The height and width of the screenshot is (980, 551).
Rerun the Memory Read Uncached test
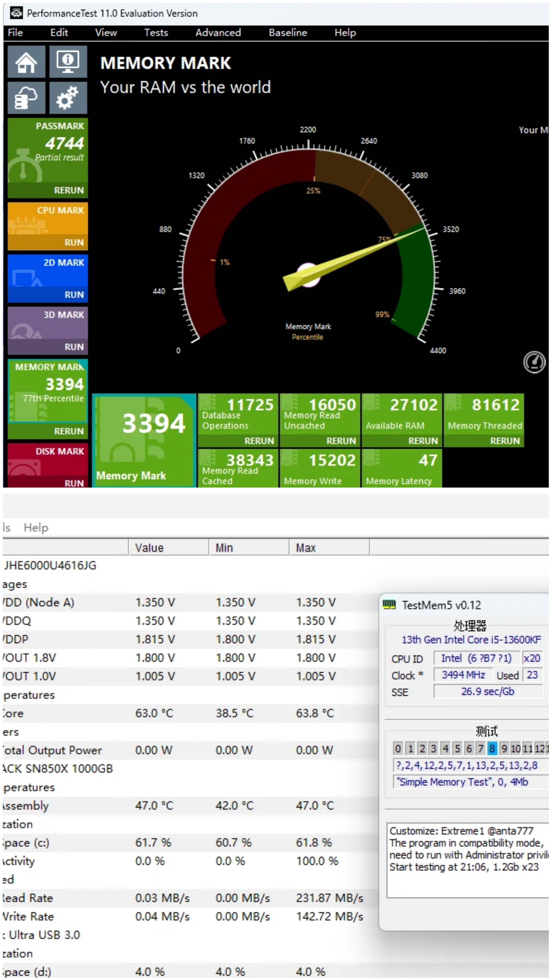[x=341, y=441]
